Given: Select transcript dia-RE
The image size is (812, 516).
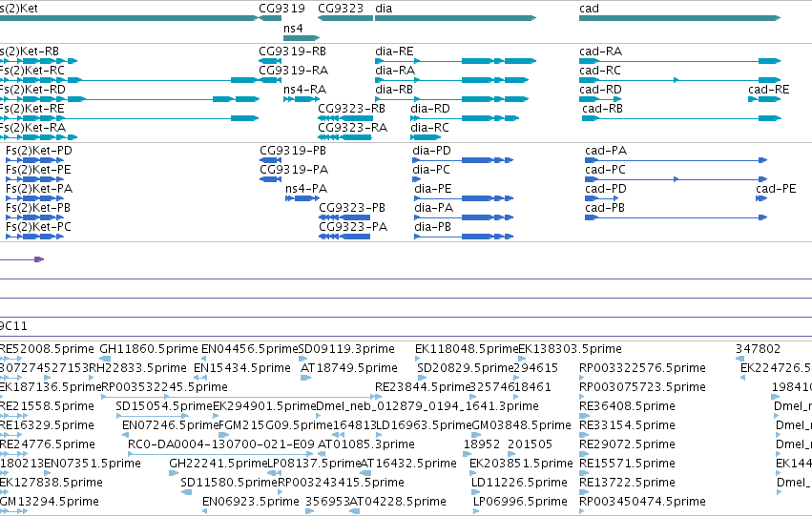Looking at the screenshot, I should (x=456, y=61).
